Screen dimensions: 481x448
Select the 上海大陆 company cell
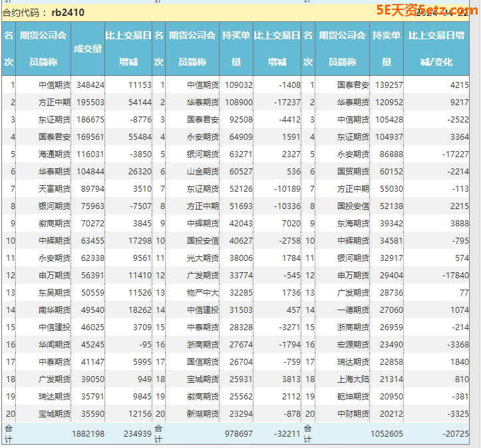click(353, 379)
